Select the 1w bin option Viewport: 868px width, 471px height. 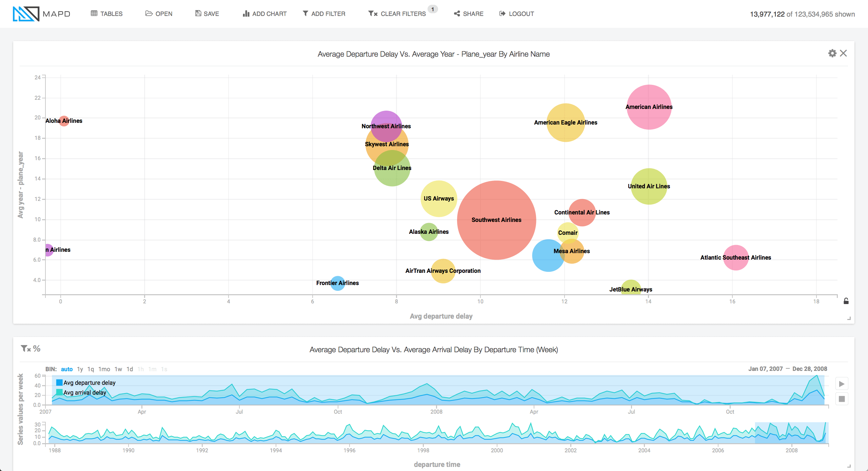118,369
